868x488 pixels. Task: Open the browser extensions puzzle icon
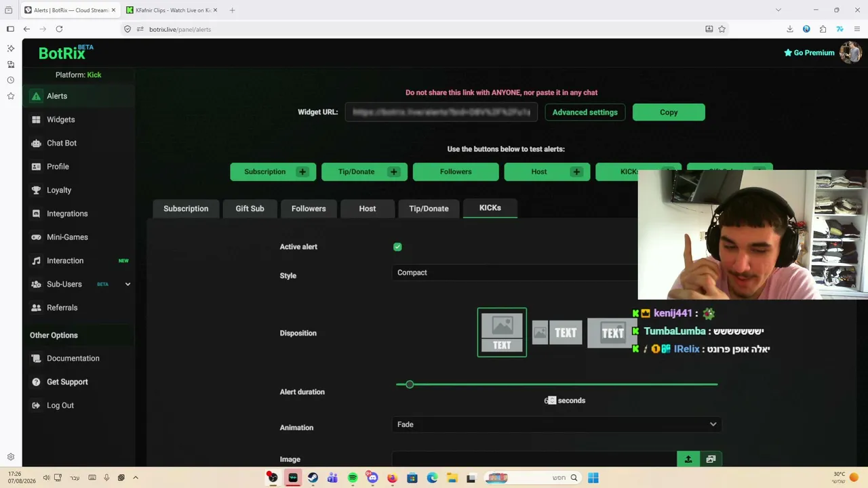[x=823, y=29]
